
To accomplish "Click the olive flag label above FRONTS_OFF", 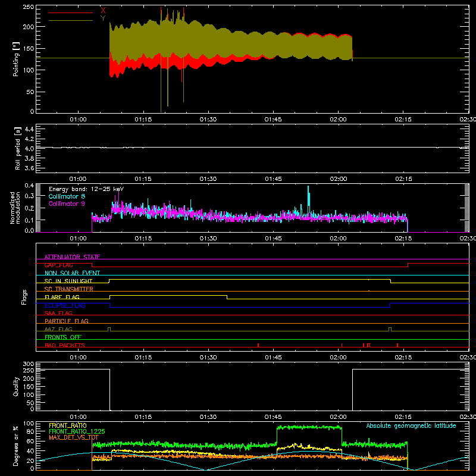I will tap(58, 329).
